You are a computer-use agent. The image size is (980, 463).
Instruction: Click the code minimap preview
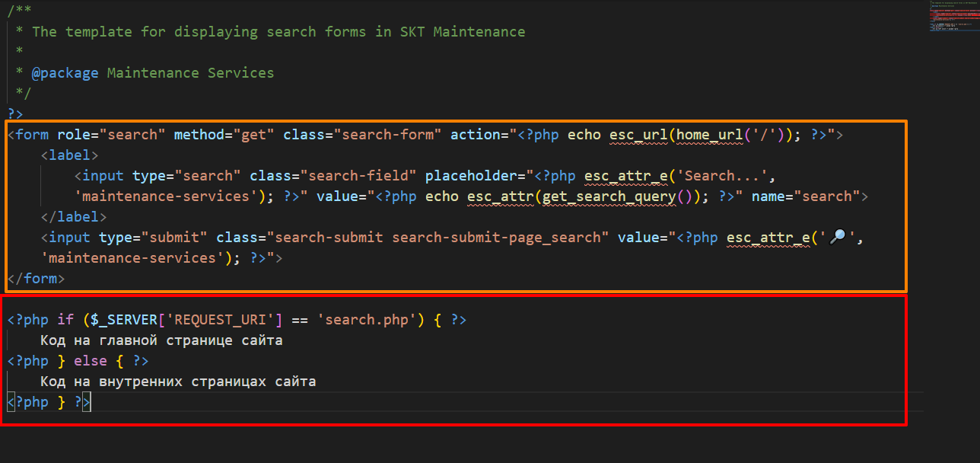coord(953,17)
